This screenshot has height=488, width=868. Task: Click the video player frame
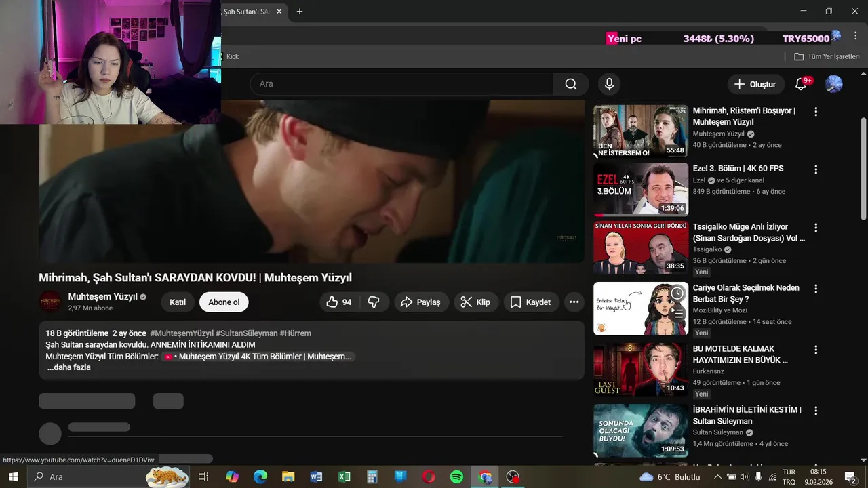(311, 181)
